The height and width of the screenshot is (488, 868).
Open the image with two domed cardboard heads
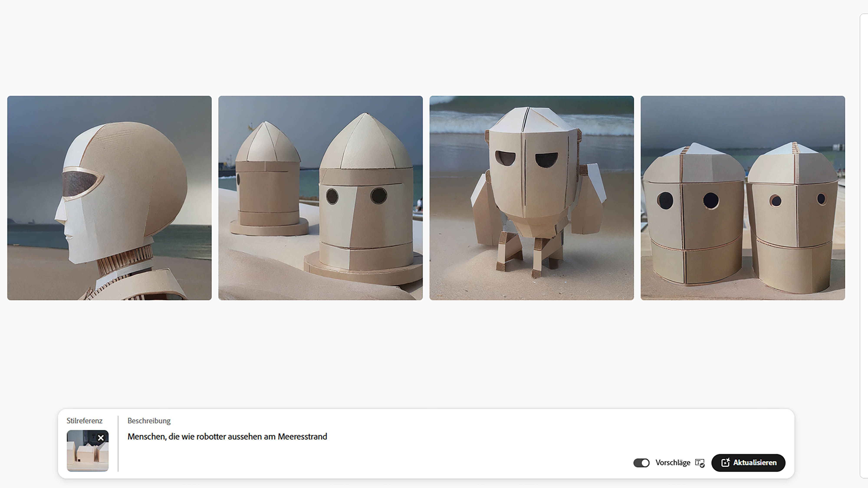[321, 198]
